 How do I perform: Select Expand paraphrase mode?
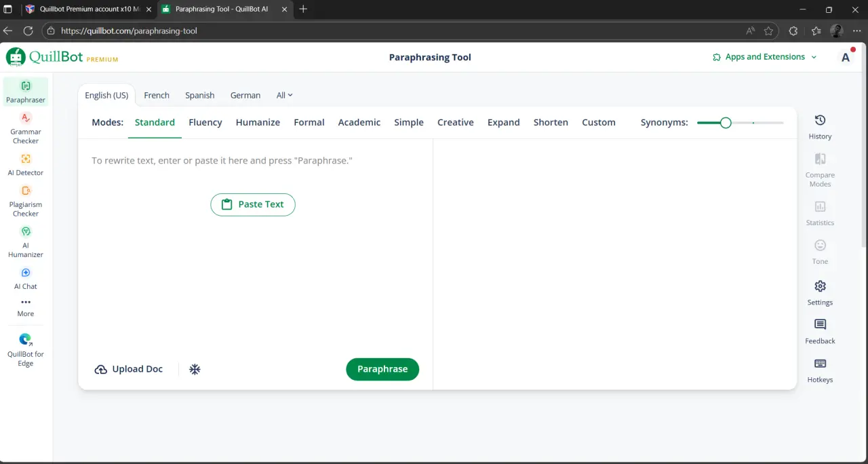504,123
